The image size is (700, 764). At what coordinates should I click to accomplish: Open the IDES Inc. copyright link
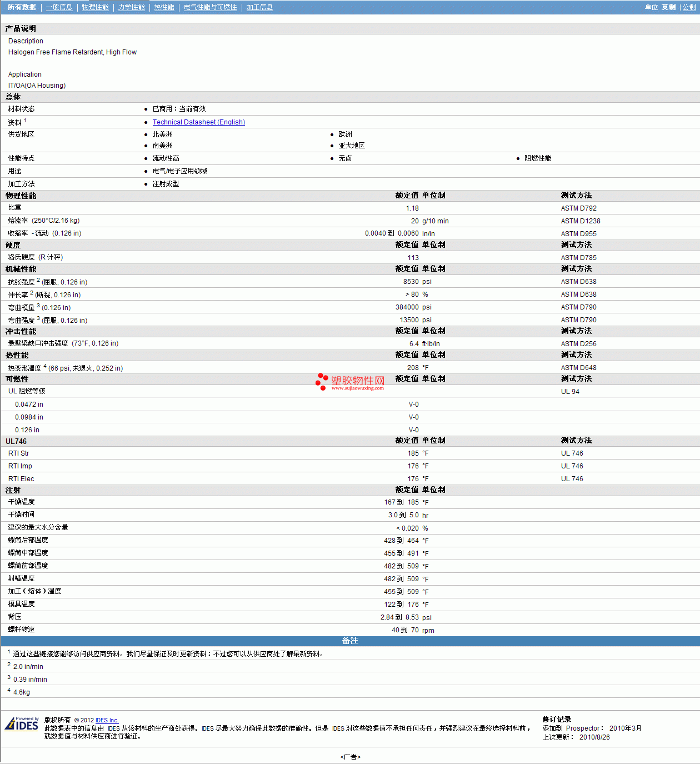pyautogui.click(x=107, y=720)
